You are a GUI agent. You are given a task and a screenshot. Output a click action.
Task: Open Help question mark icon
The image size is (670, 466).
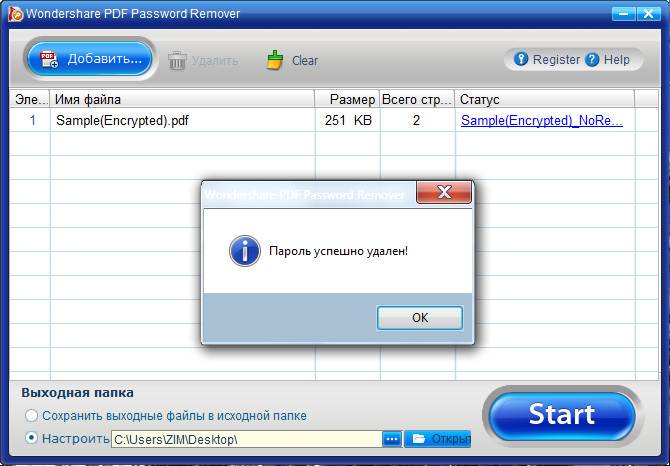(592, 59)
